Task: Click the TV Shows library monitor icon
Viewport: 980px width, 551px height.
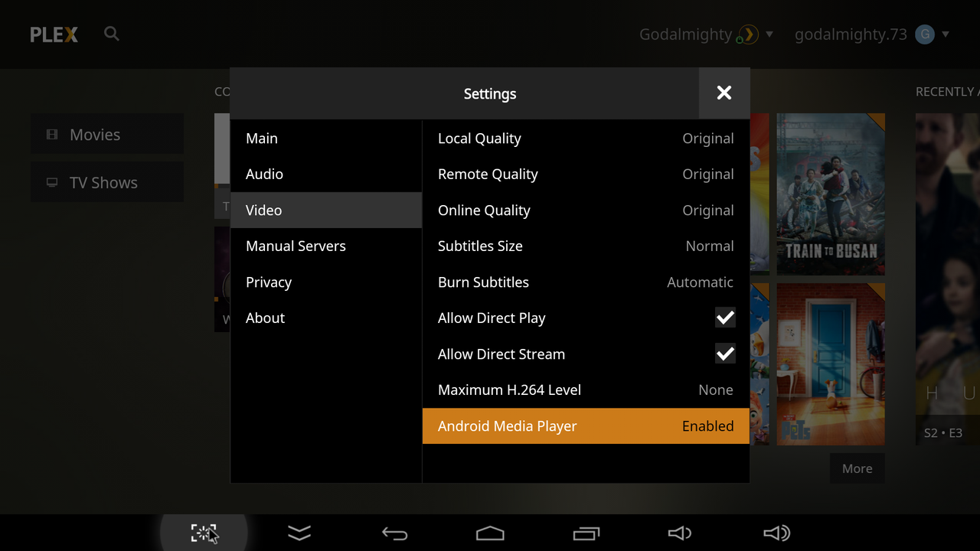Action: coord(52,183)
